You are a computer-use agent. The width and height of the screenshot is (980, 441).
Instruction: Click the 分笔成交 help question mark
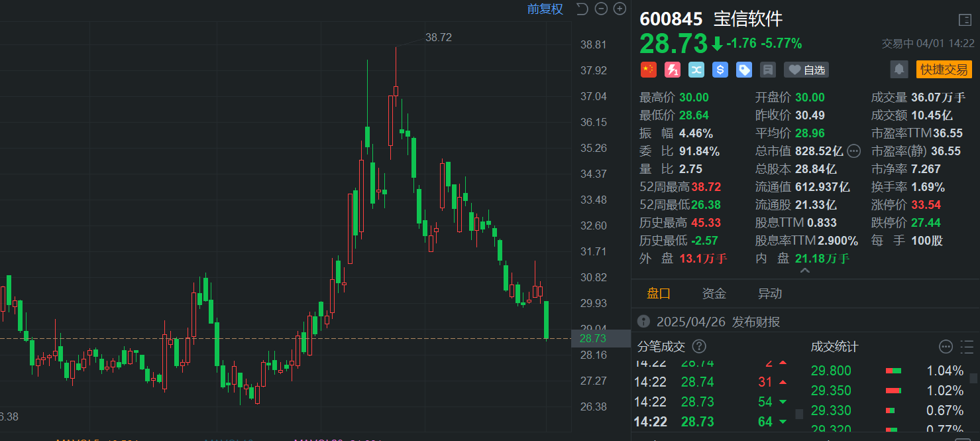pyautogui.click(x=699, y=346)
